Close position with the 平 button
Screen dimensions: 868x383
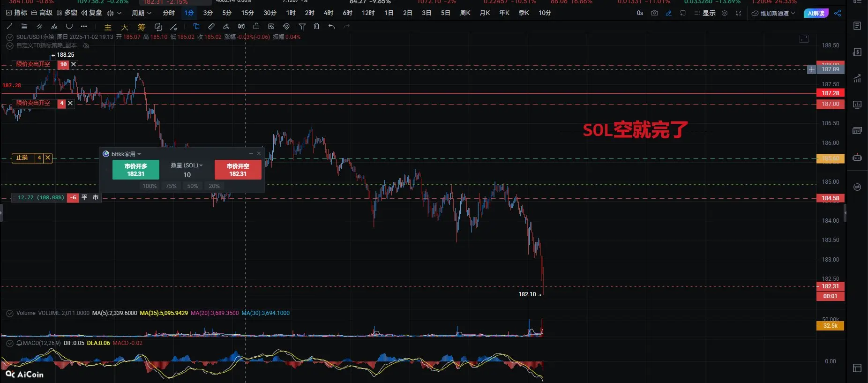84,197
